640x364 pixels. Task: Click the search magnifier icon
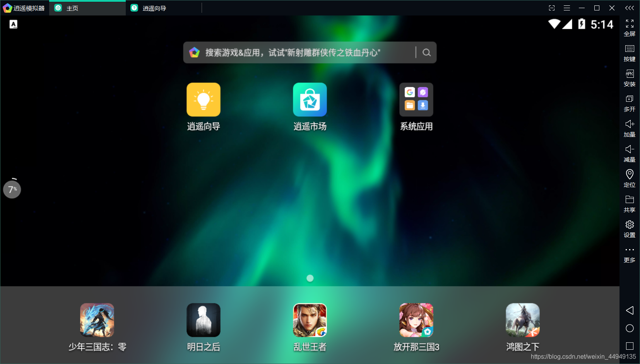426,53
